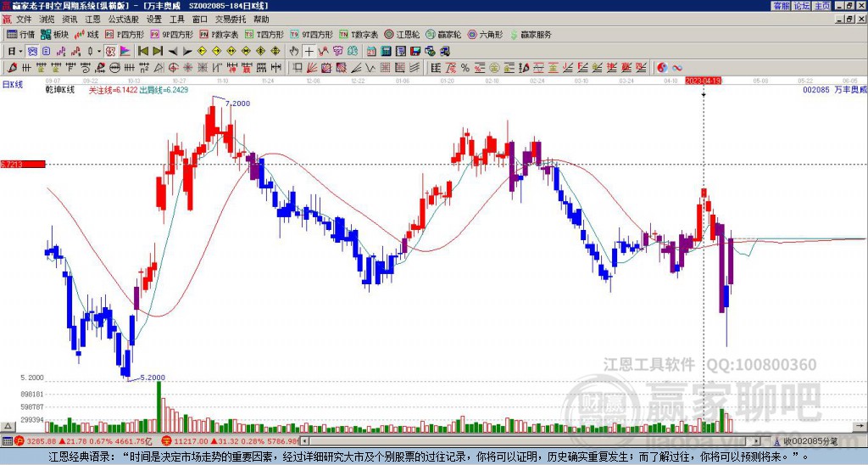This screenshot has width=868, height=465.
Task: Click the pink 节 character icon
Action: 337,52
